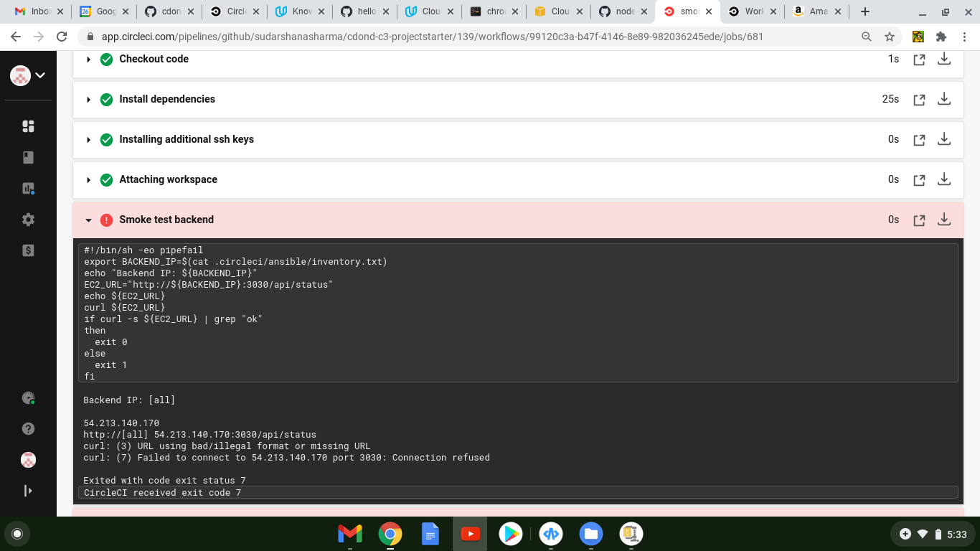Switch to the Gmail Inbox browser tab
980x551 pixels.
39,11
